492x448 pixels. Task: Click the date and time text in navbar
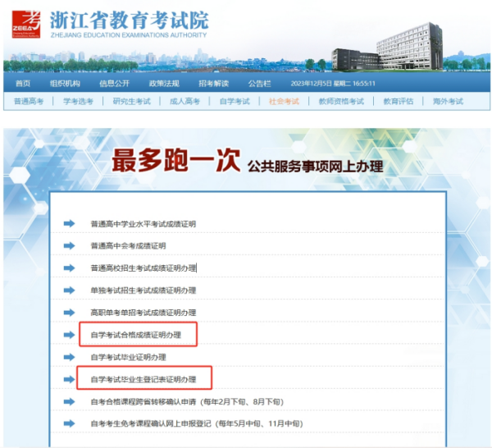click(333, 84)
